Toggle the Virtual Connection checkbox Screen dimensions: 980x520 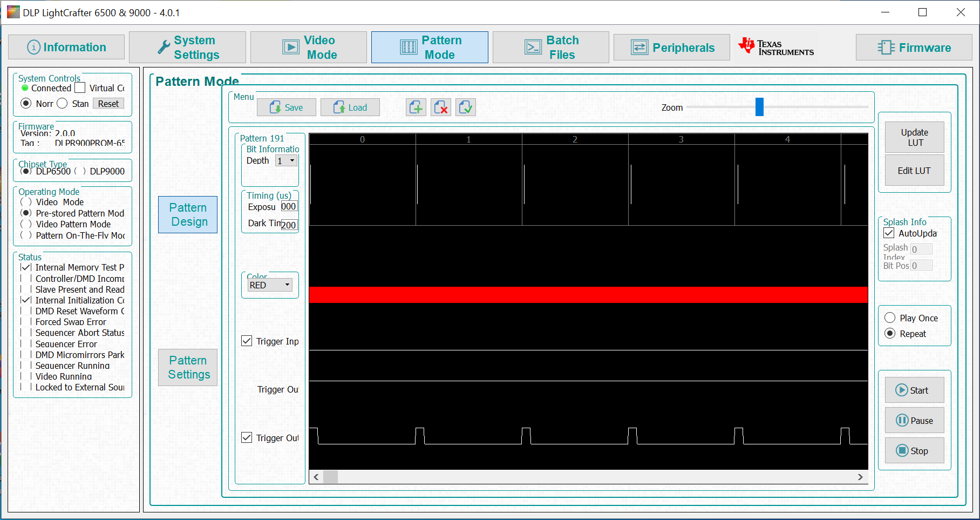click(x=80, y=88)
